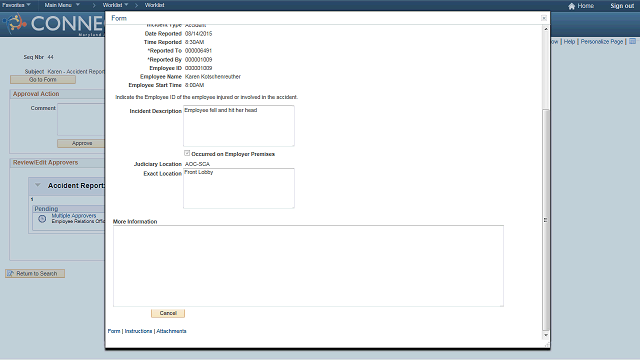640x360 pixels.
Task: Click scroll up arrow of Form dialog
Action: 546,29
